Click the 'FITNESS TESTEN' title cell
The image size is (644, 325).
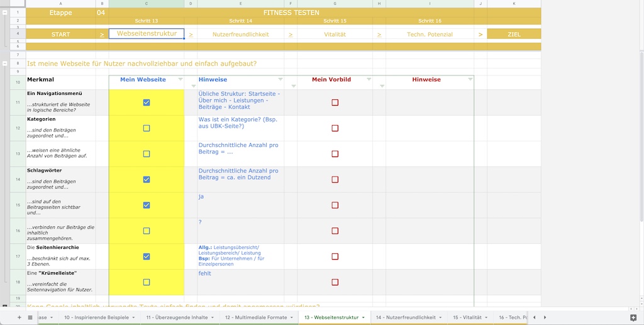click(x=291, y=13)
